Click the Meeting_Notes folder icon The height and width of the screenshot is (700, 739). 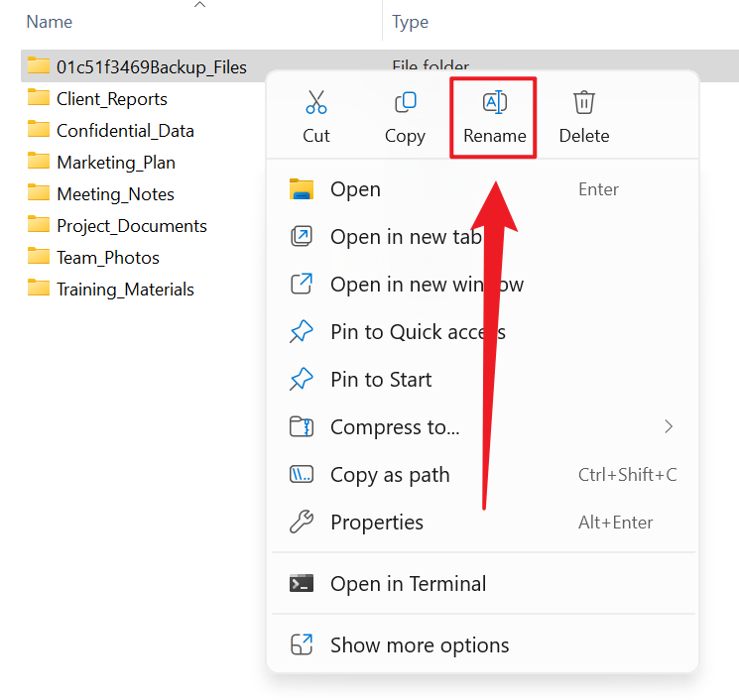[39, 192]
